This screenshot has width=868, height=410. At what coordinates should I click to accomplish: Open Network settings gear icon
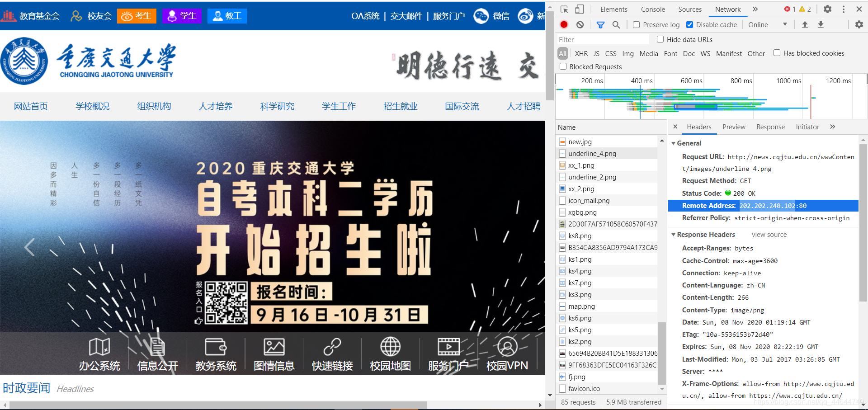tap(859, 25)
